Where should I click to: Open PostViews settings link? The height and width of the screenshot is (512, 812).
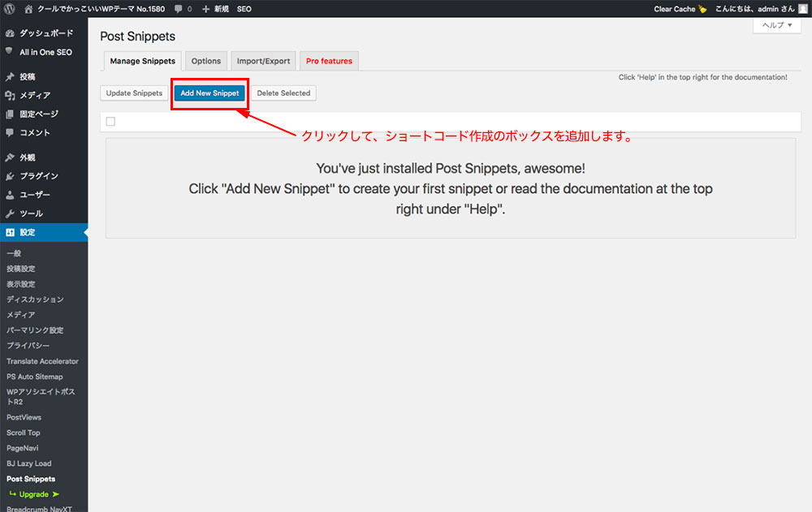24,417
